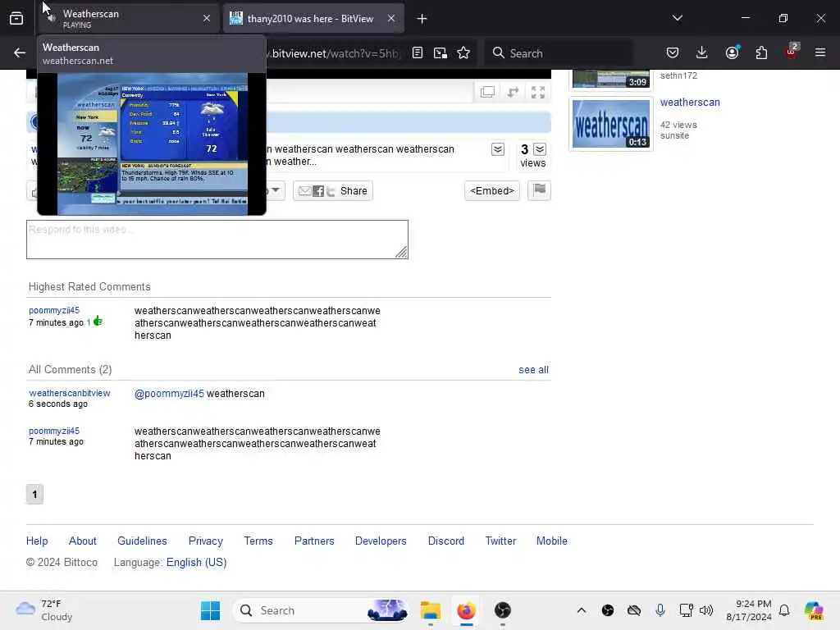
Task: Open the Firefox account menu
Action: (x=732, y=52)
